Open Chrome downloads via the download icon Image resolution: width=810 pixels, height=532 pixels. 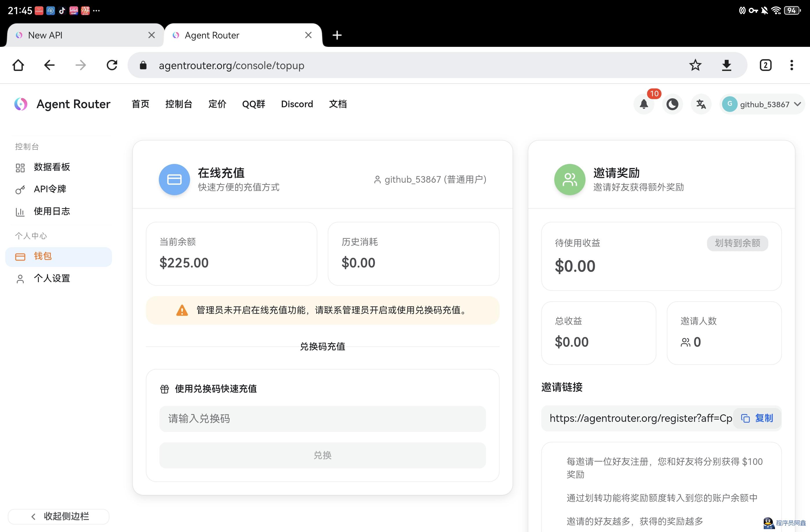(x=727, y=65)
